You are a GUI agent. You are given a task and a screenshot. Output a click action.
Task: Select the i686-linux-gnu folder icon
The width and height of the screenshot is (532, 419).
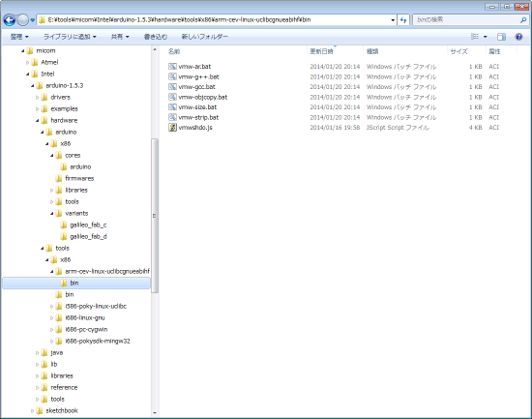point(59,317)
